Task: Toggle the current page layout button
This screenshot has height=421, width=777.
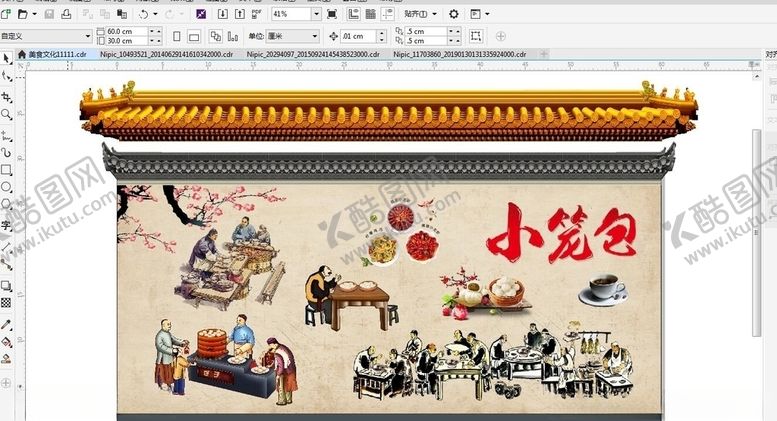Action: [233, 36]
